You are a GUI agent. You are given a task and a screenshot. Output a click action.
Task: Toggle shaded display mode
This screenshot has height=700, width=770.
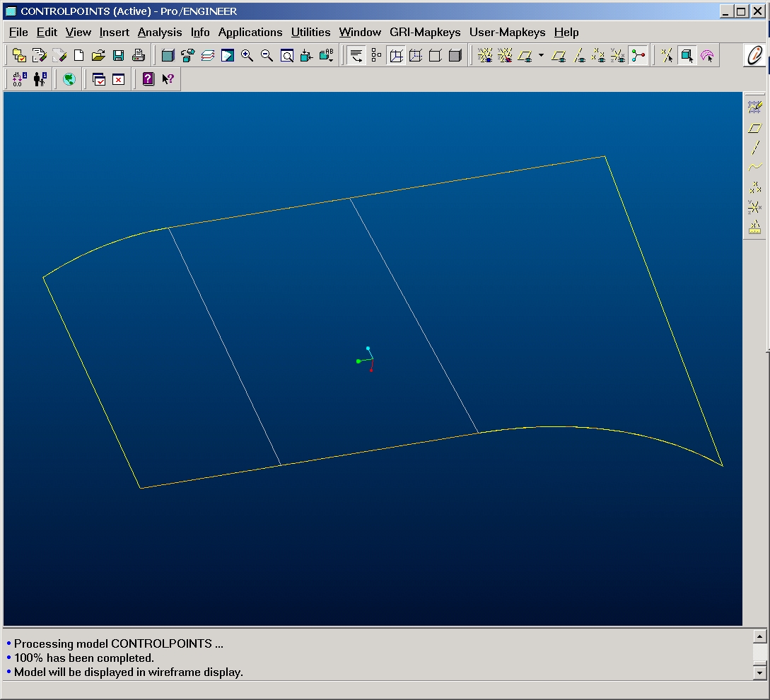[x=455, y=56]
